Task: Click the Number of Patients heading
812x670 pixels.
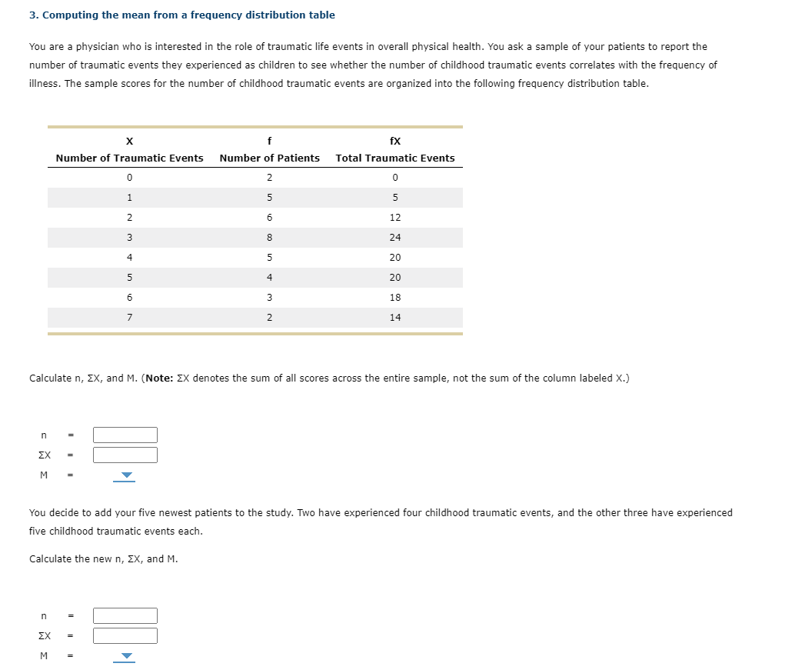Action: tap(269, 158)
